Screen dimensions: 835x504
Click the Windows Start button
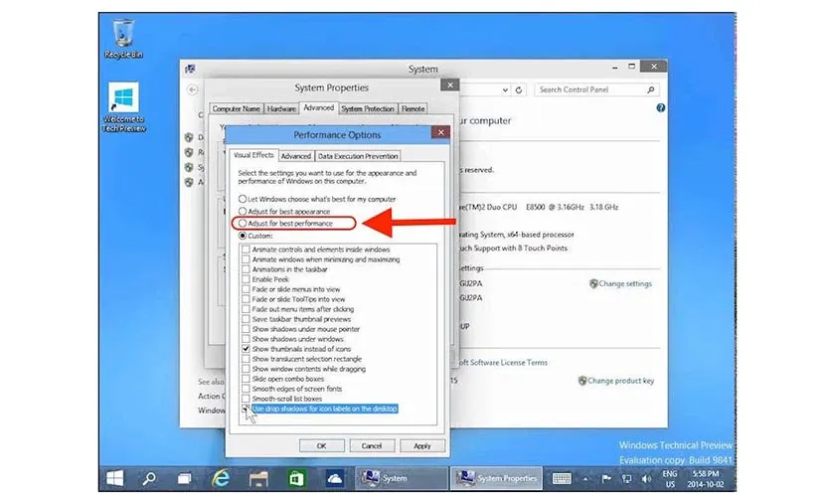coord(115,478)
